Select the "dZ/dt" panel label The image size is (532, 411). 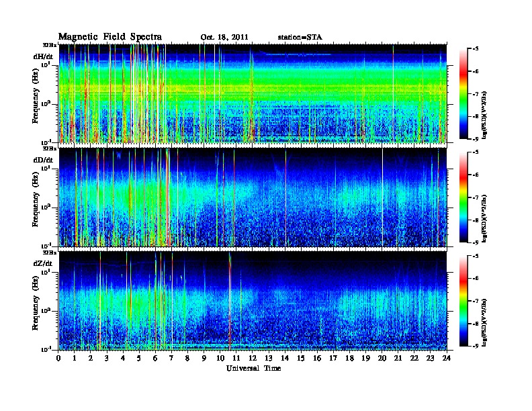click(x=43, y=263)
